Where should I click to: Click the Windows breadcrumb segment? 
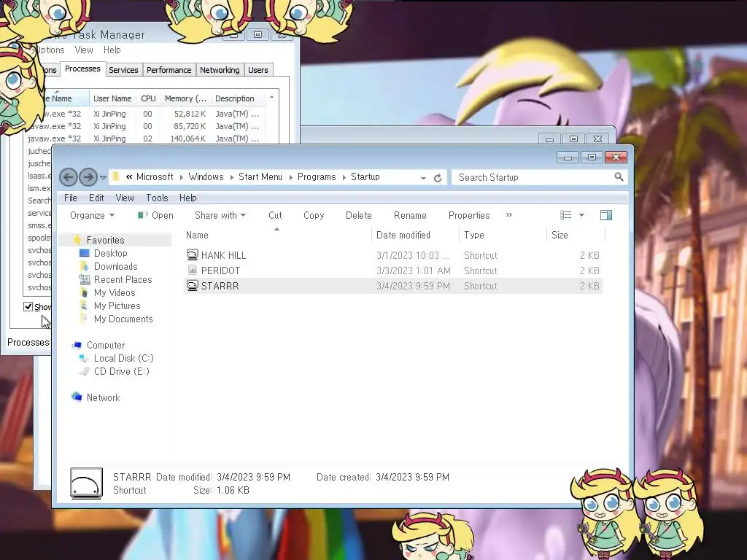click(206, 176)
